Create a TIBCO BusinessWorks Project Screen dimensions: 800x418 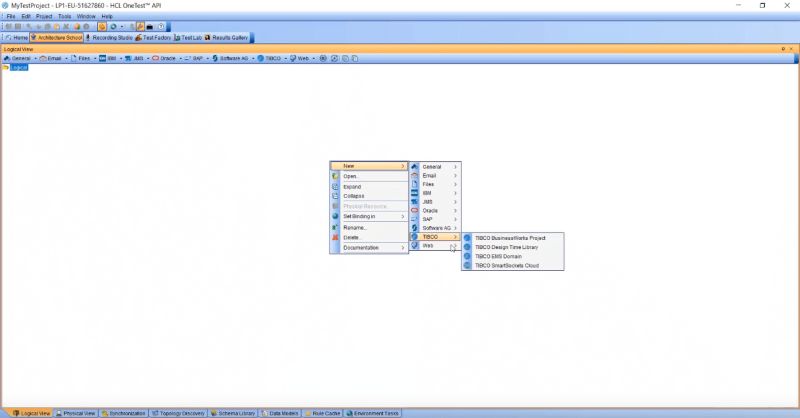point(513,238)
